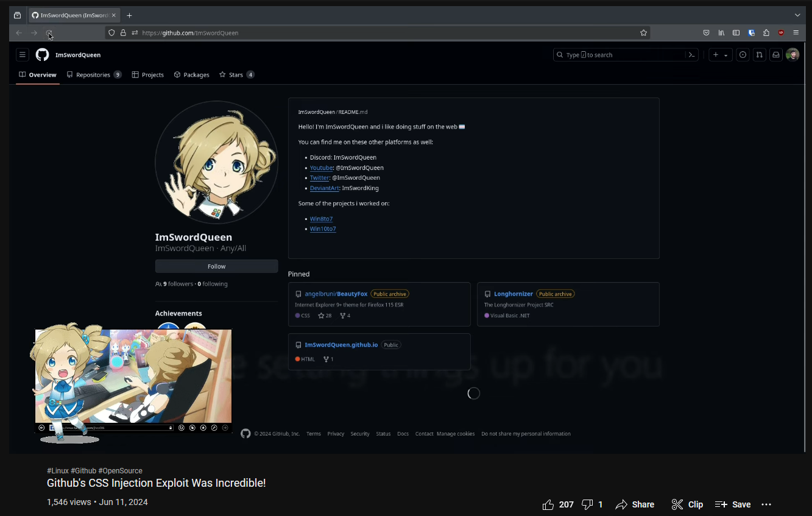Switch to the Repositories tab
Screen dimensions: 812x516
[93, 75]
